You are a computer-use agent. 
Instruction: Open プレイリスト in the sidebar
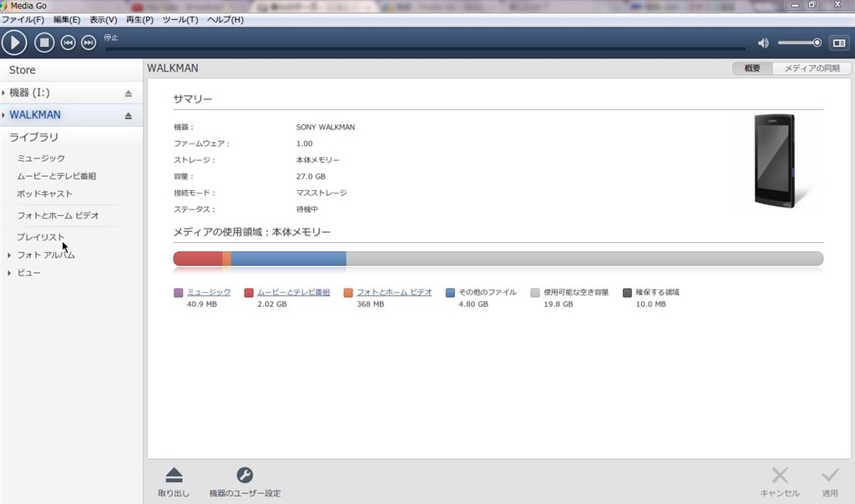pos(41,238)
